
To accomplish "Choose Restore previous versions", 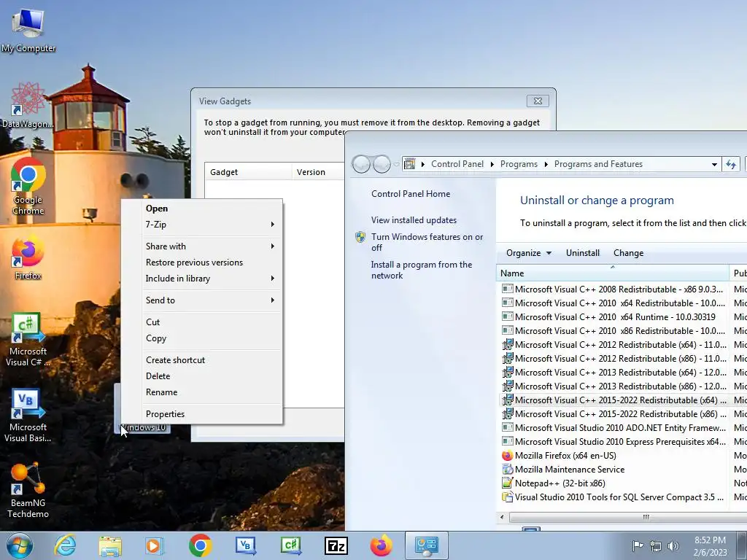I will pos(202,262).
